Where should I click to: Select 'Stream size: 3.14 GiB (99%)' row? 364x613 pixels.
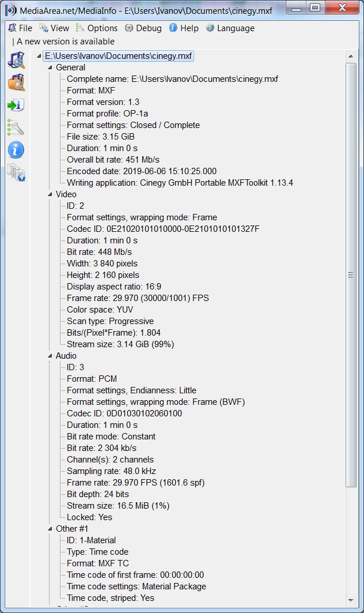click(x=120, y=344)
